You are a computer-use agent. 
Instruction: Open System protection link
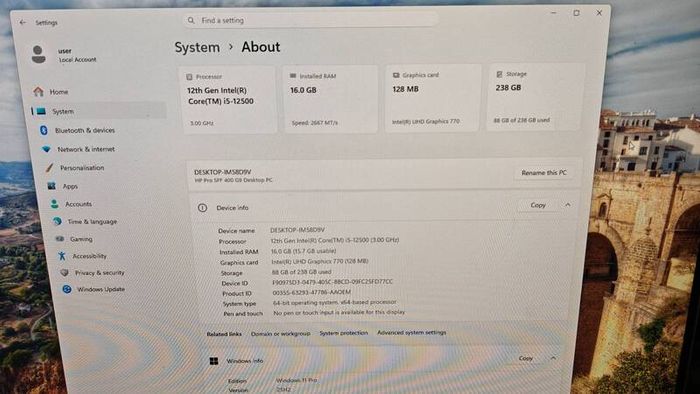(x=344, y=333)
